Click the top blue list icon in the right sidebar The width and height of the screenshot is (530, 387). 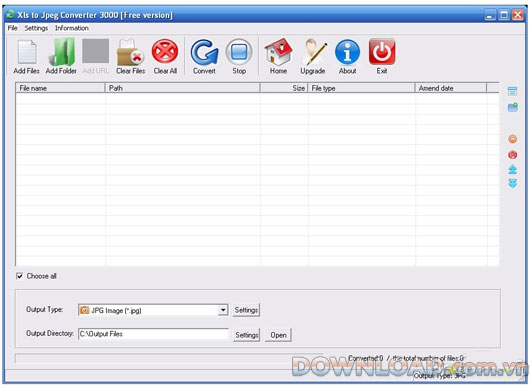[512, 91]
